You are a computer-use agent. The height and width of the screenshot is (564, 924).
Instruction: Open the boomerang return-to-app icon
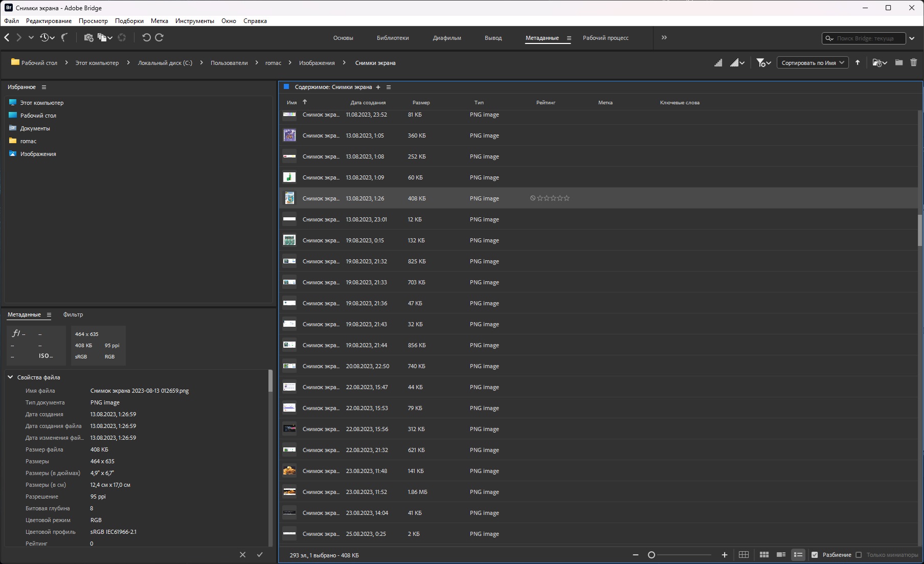[x=64, y=37]
